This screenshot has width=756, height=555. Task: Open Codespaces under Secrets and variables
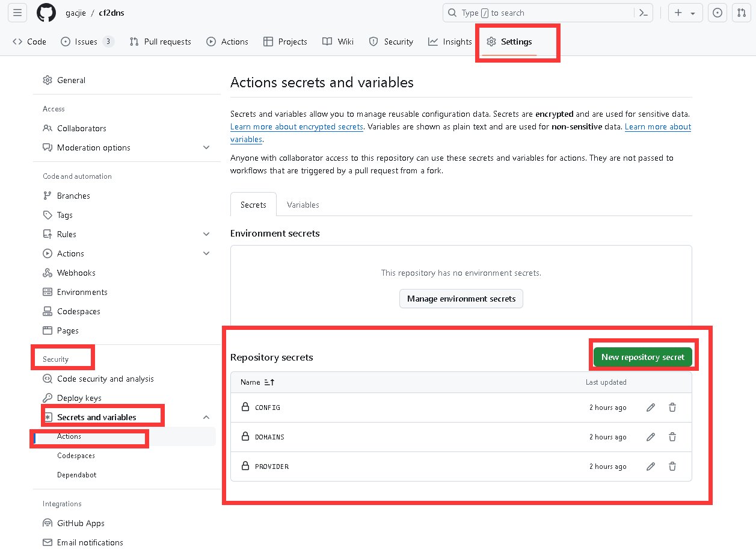(x=76, y=456)
